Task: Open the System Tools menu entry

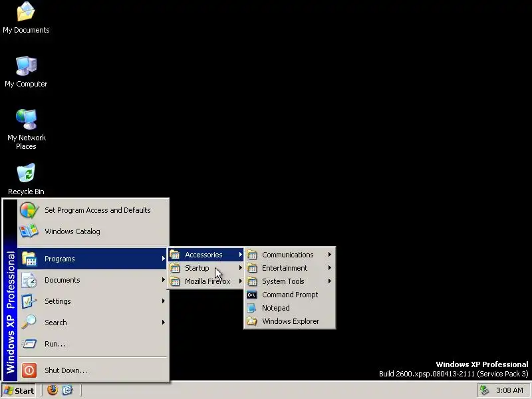Action: click(290, 281)
